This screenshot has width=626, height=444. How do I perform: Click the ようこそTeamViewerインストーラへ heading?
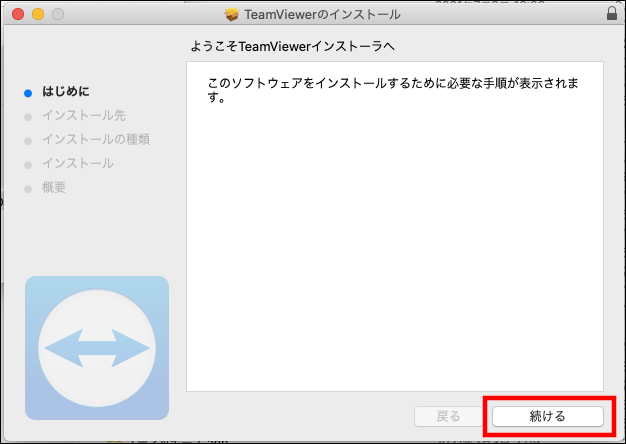(293, 46)
